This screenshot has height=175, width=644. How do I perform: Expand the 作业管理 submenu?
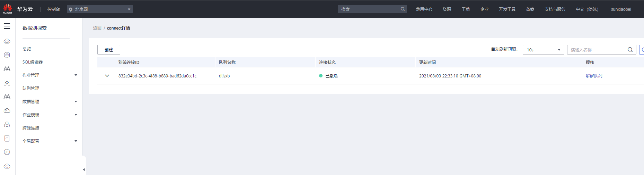pos(76,75)
